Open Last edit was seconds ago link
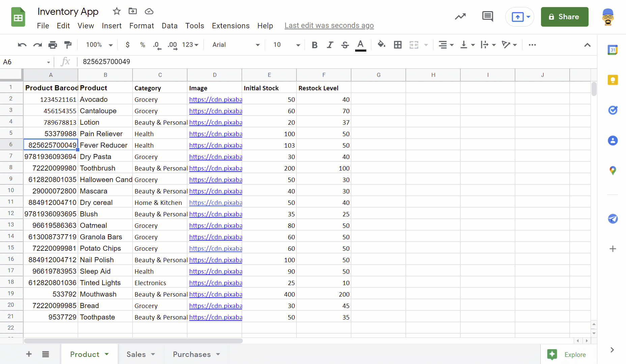Image resolution: width=626 pixels, height=364 pixels. [x=329, y=26]
